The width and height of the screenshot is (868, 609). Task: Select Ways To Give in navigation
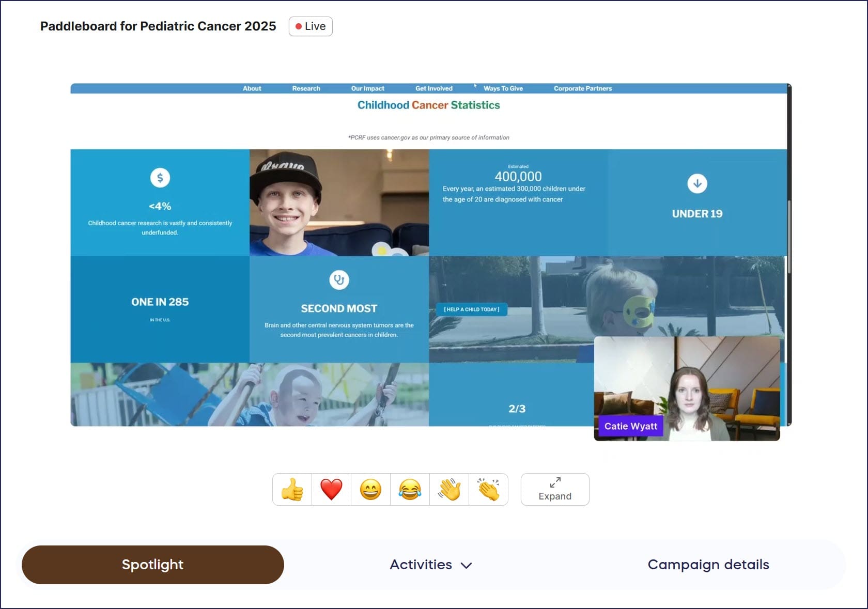503,88
